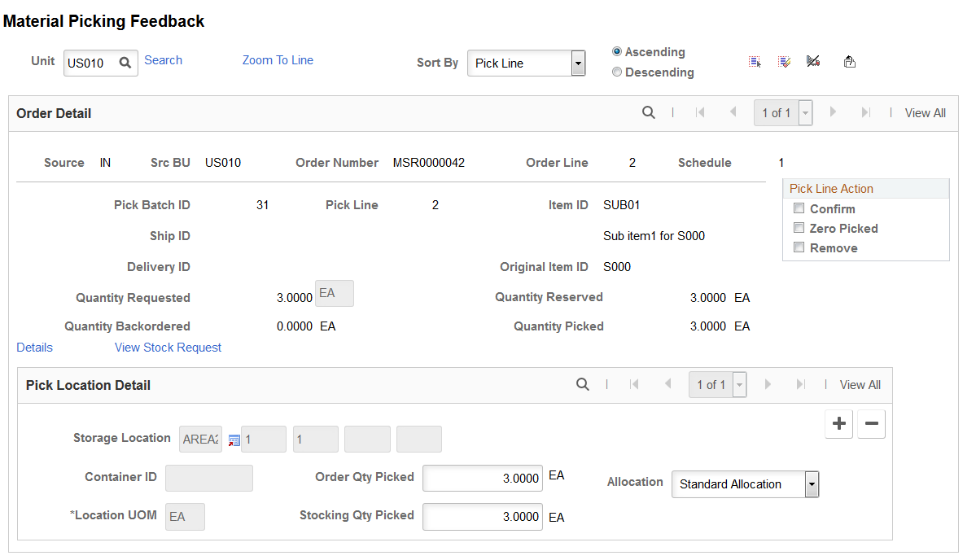Screen dimensions: 976x560
Task: Click the Order Detail find magnifier icon
Action: [649, 112]
